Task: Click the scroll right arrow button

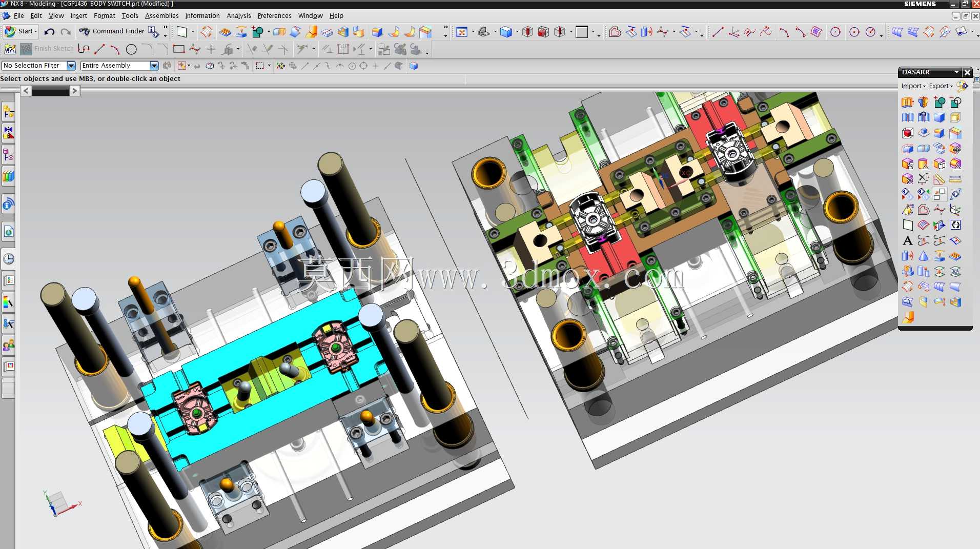Action: 74,91
